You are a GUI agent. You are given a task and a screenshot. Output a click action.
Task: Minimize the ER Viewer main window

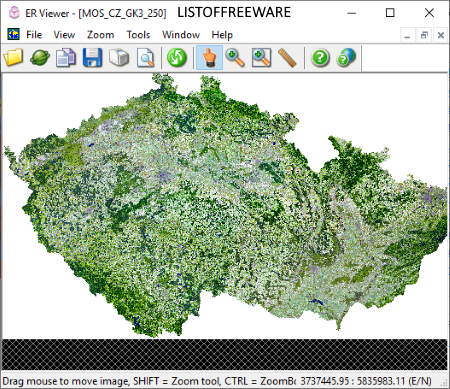click(x=352, y=13)
